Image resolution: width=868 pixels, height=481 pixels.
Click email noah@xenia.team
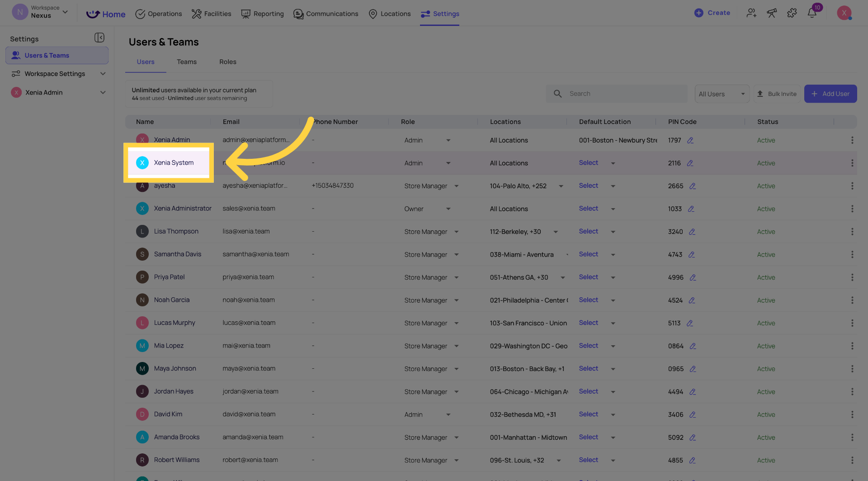tap(249, 300)
